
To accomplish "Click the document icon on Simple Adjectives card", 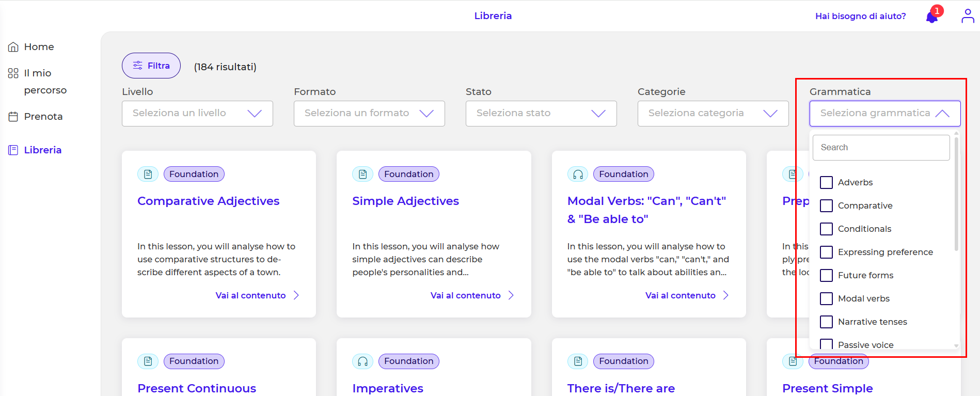I will [x=363, y=175].
